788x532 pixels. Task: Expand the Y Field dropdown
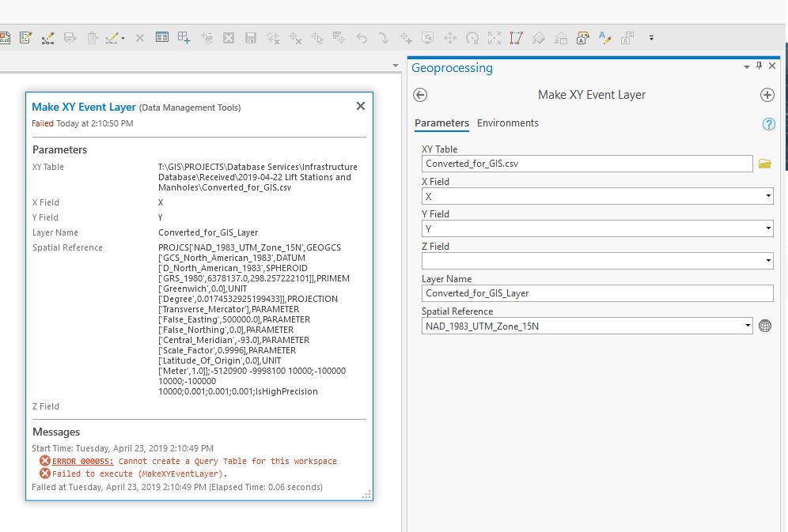coord(768,228)
